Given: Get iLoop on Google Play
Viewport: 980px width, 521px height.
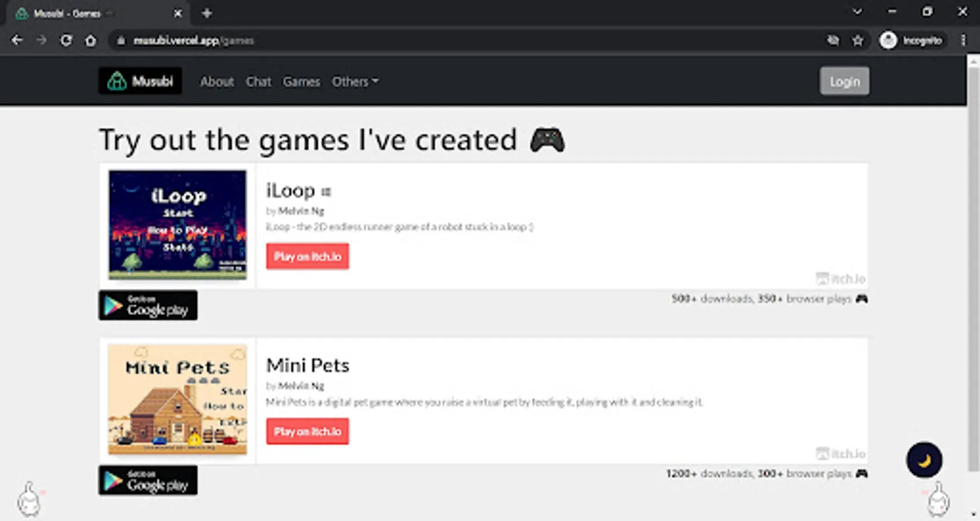Looking at the screenshot, I should [148, 305].
